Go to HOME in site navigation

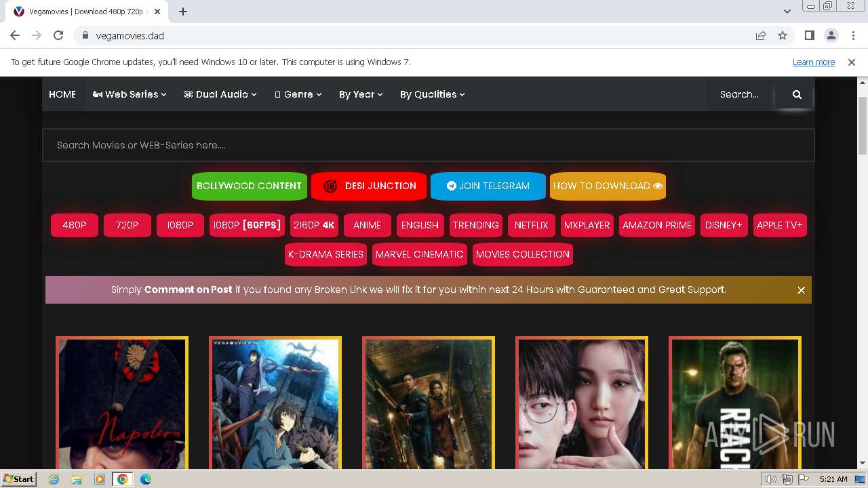click(x=62, y=94)
